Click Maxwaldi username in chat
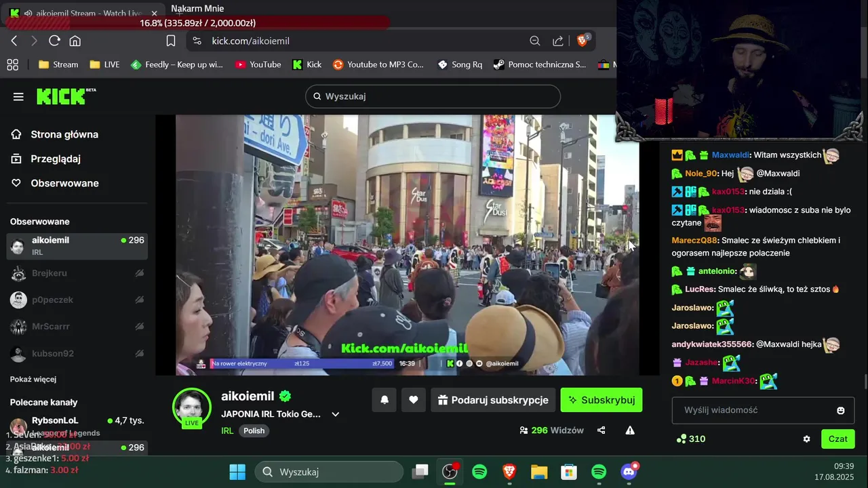 point(731,155)
